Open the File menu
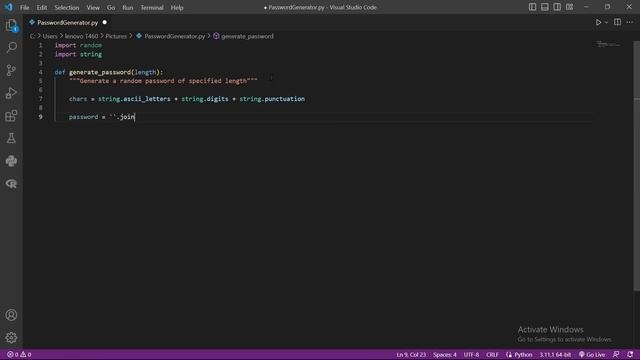This screenshot has width=640, height=360. (24, 7)
